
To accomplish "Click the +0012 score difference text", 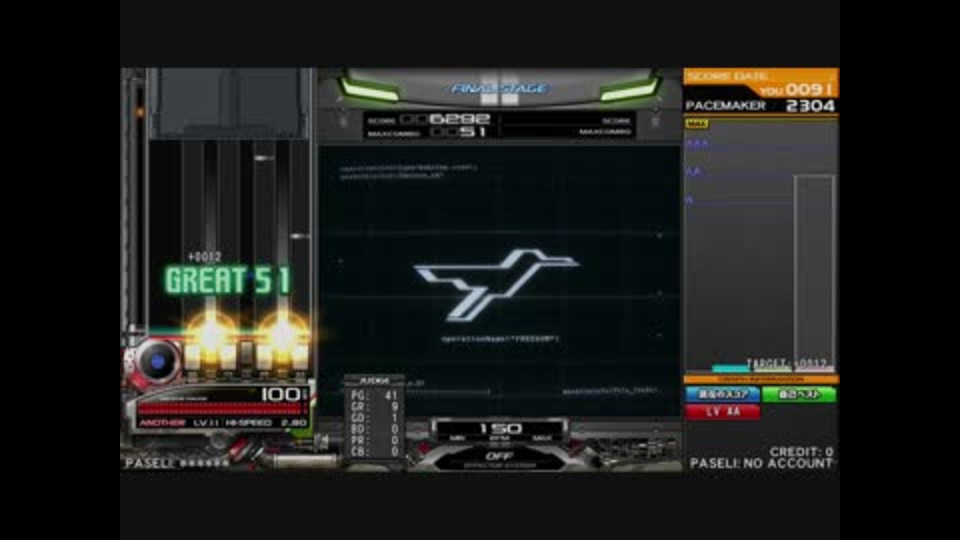I will 204,257.
